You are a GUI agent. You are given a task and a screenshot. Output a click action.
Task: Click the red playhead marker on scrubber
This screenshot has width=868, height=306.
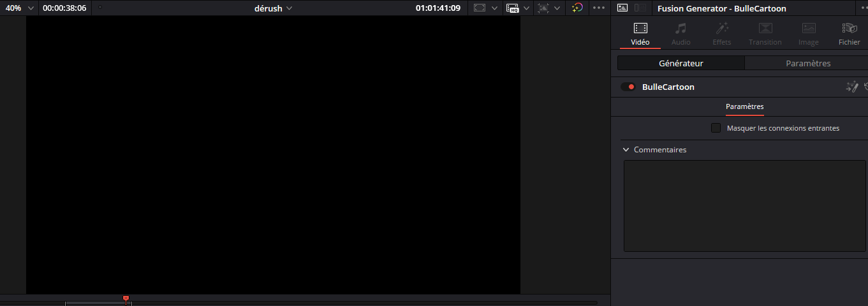click(126, 298)
